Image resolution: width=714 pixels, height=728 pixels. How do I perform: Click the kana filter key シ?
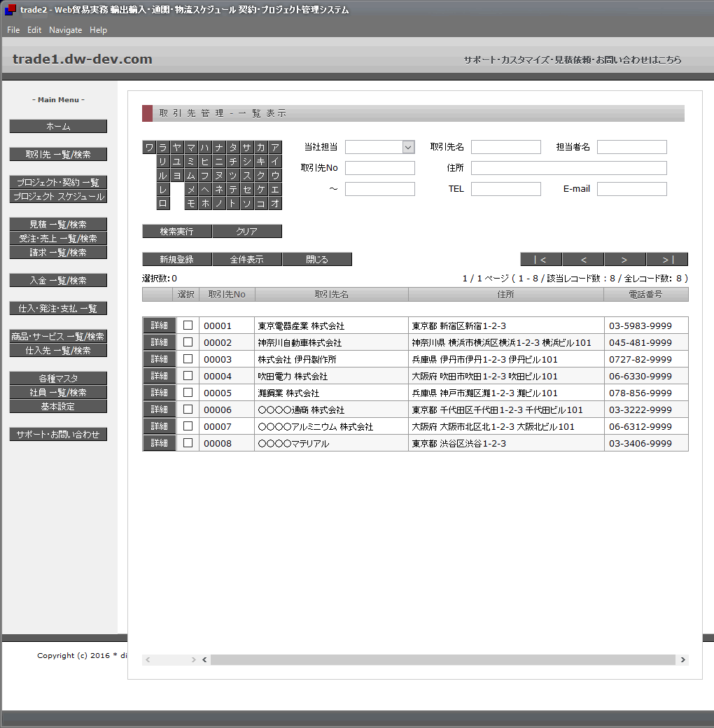pyautogui.click(x=247, y=161)
